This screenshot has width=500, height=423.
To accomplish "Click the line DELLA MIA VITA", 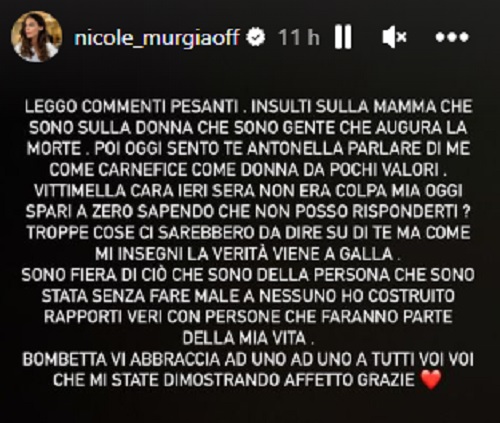I will [x=248, y=338].
